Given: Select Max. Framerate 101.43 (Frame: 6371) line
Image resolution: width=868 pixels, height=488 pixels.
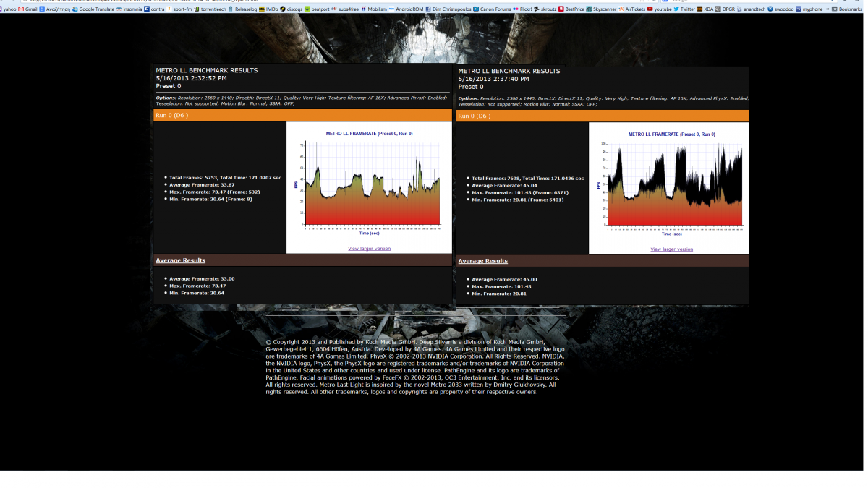Looking at the screenshot, I should (x=519, y=192).
